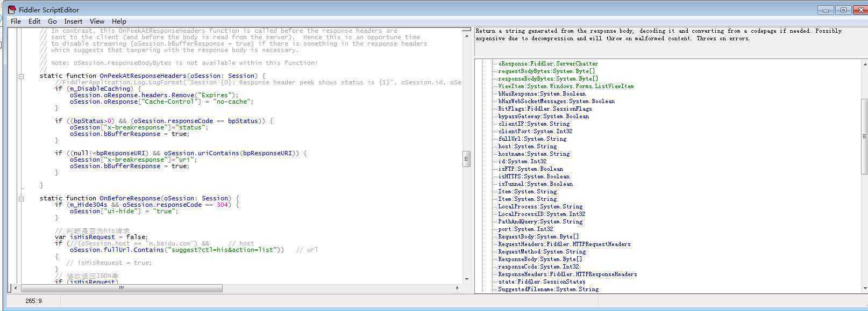Select ViewItem:System.Windows.Forms.ListViewItem tree item

pos(566,86)
